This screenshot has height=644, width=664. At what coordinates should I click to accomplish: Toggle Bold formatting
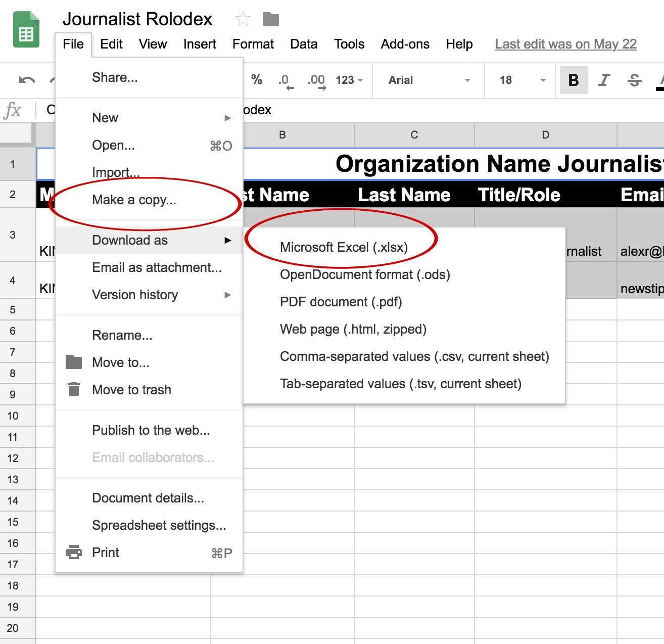click(574, 80)
